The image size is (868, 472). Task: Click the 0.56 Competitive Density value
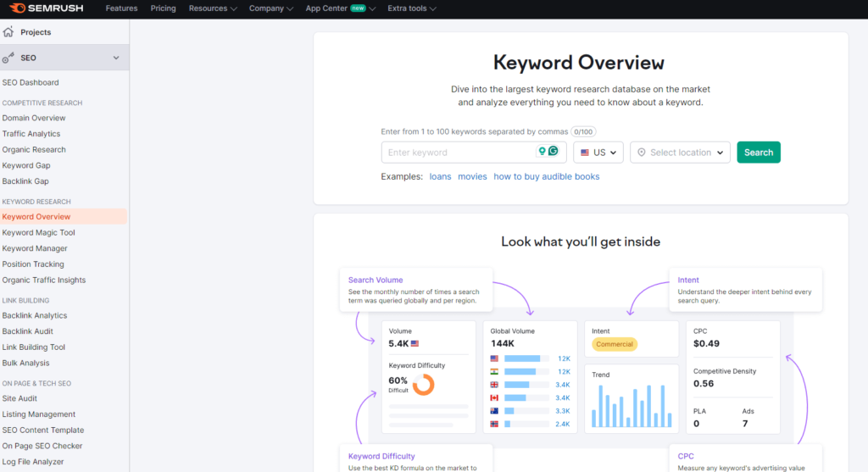click(704, 384)
